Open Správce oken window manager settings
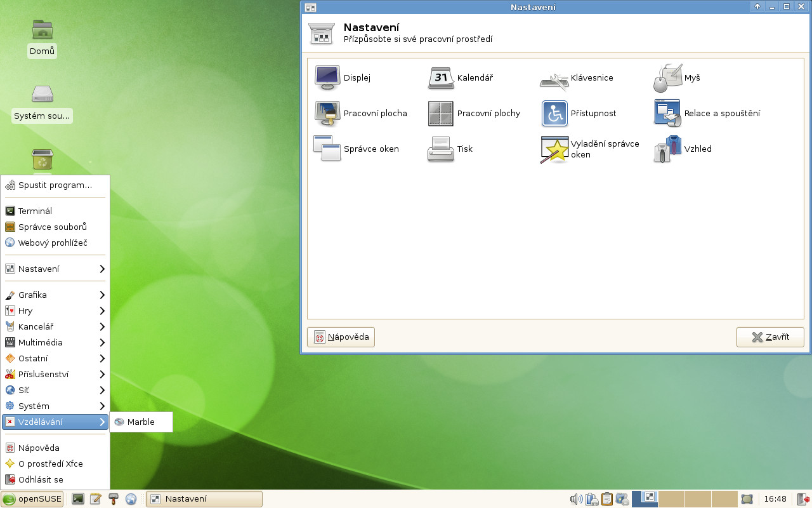 pyautogui.click(x=328, y=149)
